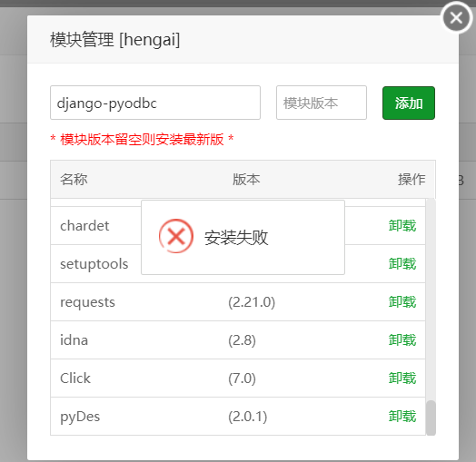
Task: Select the pyDes module name
Action: [x=80, y=417]
